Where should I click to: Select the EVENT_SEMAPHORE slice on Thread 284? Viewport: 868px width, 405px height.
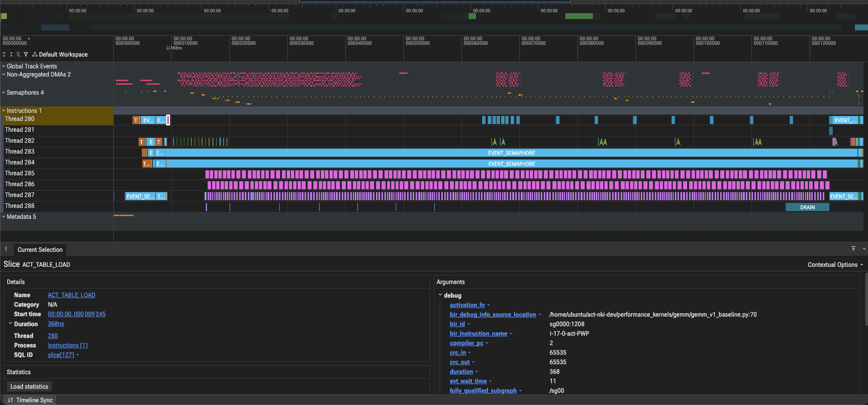tap(512, 164)
